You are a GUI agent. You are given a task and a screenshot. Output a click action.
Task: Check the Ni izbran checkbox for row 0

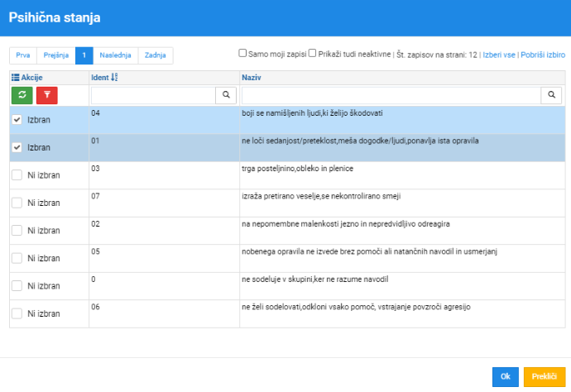point(17,285)
